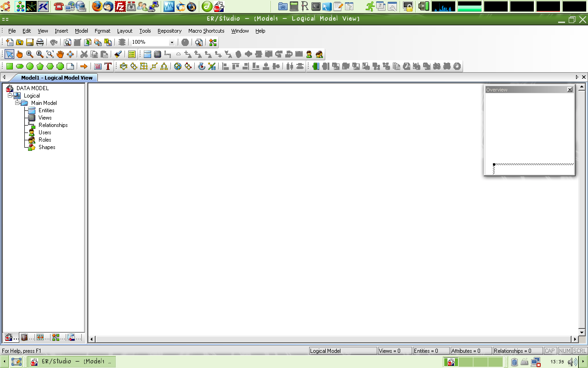Screen dimensions: 588x368
Task: Click the New diagram toolbar icon
Action: click(10, 42)
